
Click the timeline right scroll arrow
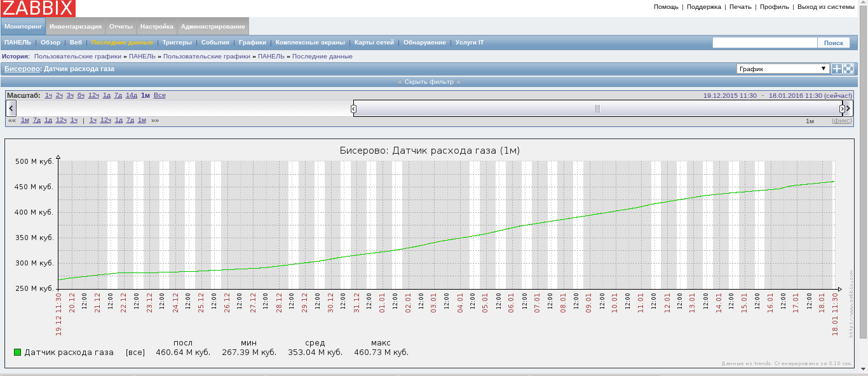tap(848, 108)
